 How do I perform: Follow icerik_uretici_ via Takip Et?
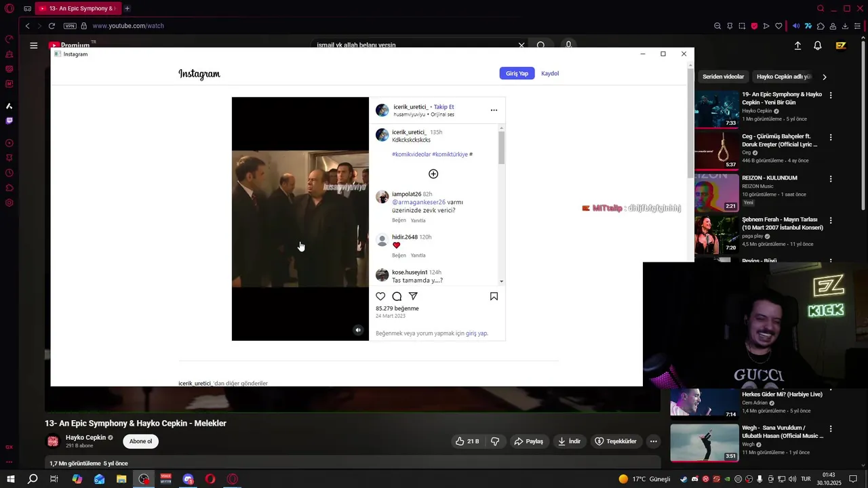click(x=444, y=107)
